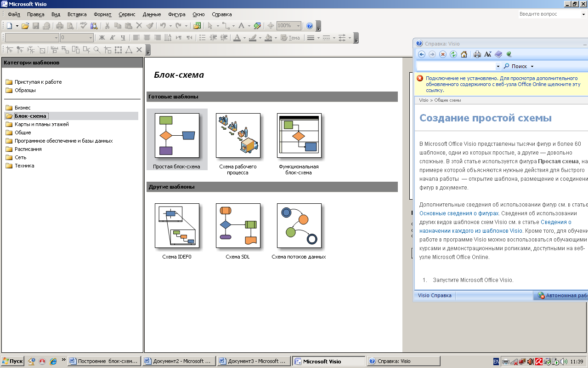Viewport: 588px width, 368px height.
Task: Open Print Preview from the toolbar
Action: point(70,26)
